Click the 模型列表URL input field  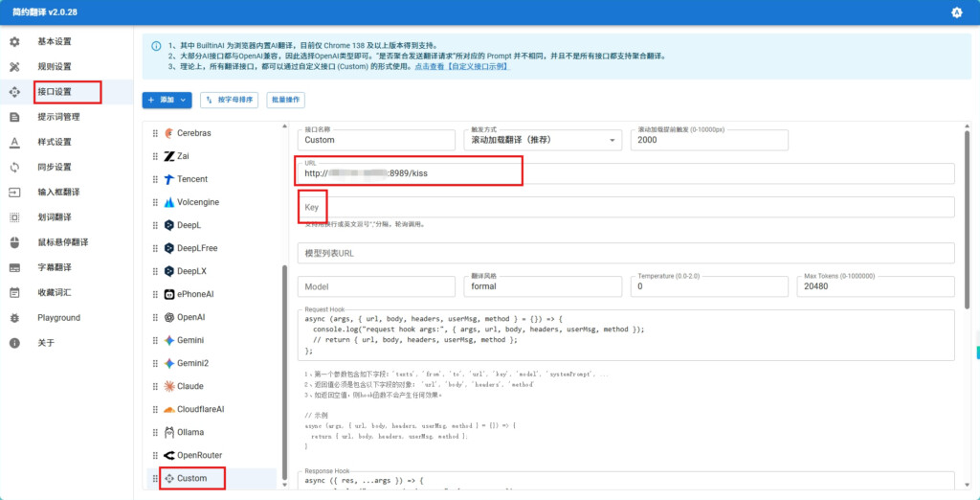pos(626,254)
